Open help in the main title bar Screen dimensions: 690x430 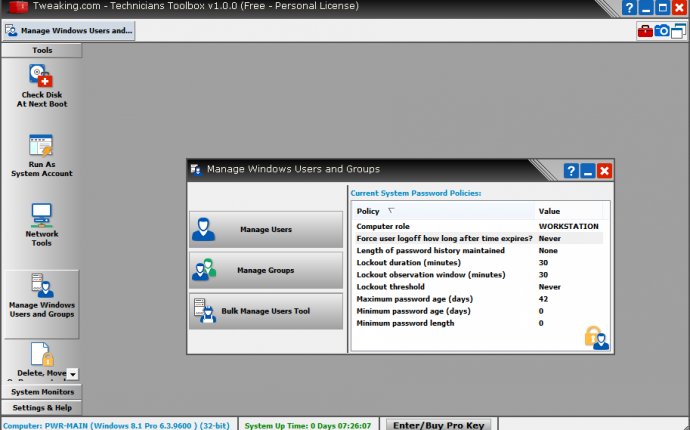coord(628,8)
